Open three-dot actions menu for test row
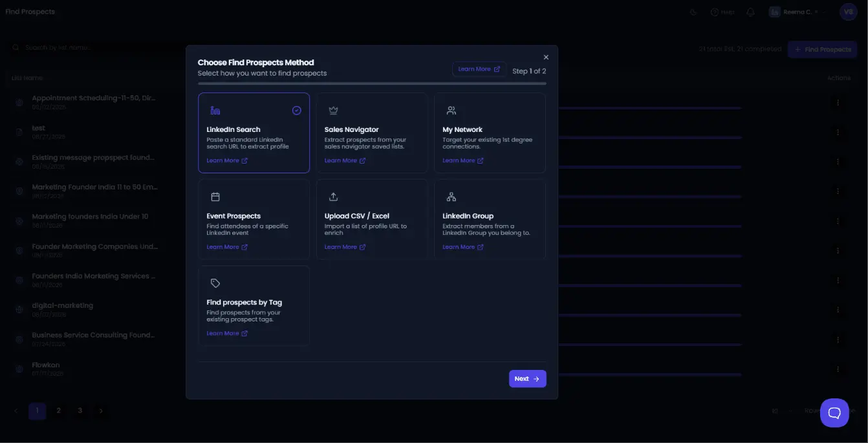The height and width of the screenshot is (443, 868). click(838, 132)
